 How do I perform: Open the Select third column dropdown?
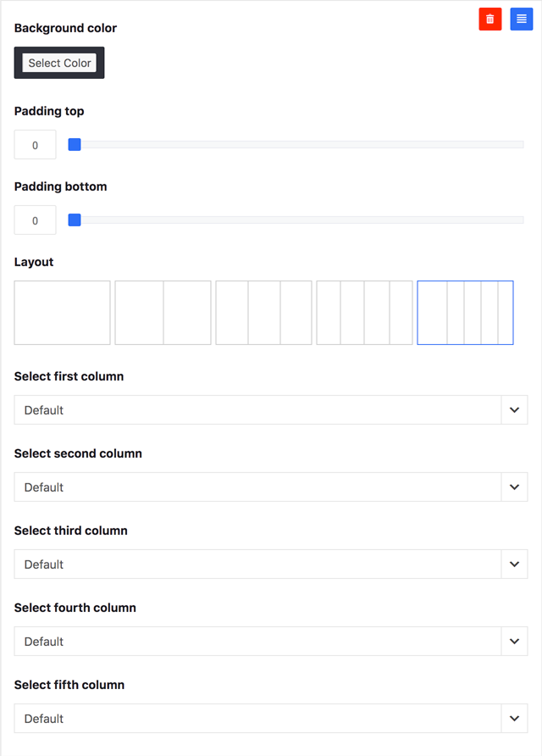pyautogui.click(x=271, y=564)
